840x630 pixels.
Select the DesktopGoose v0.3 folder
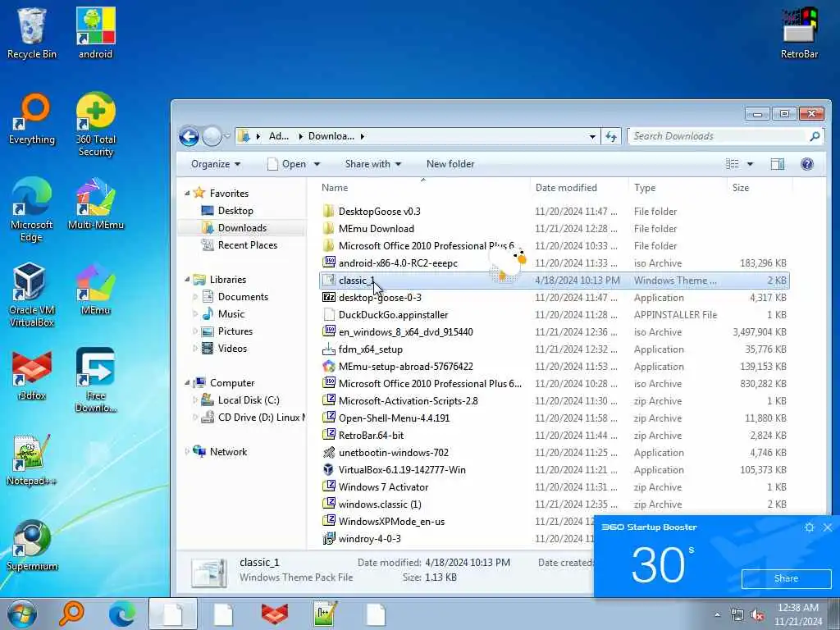[554, 212]
